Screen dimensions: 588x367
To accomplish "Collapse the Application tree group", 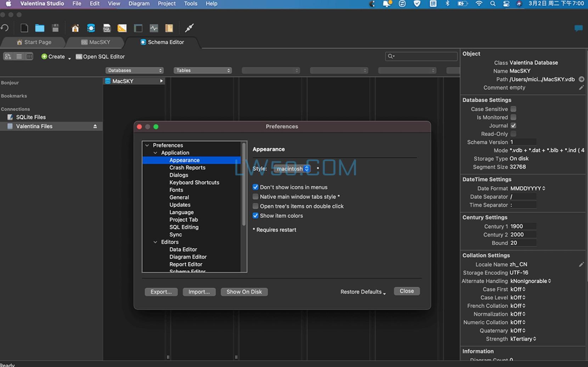I will [x=155, y=153].
